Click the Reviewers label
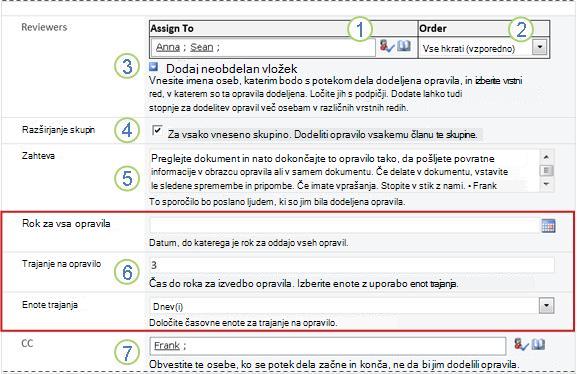This screenshot has width=577, height=374. coord(44,27)
